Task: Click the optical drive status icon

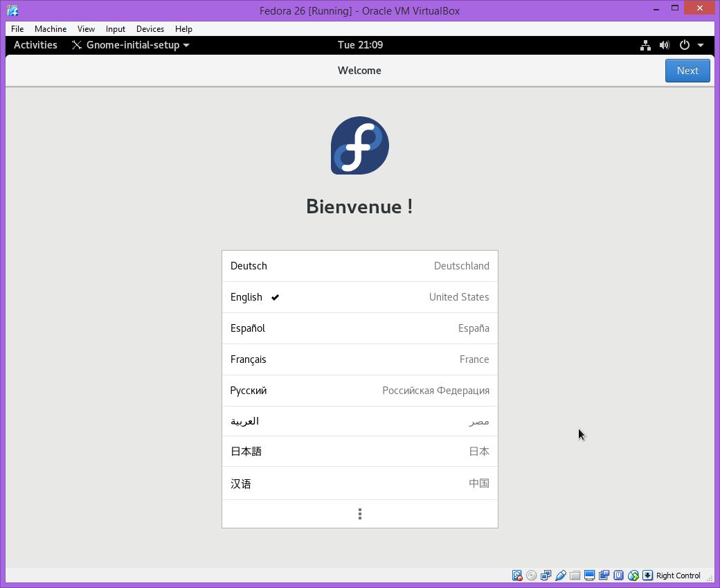Action: pyautogui.click(x=531, y=576)
